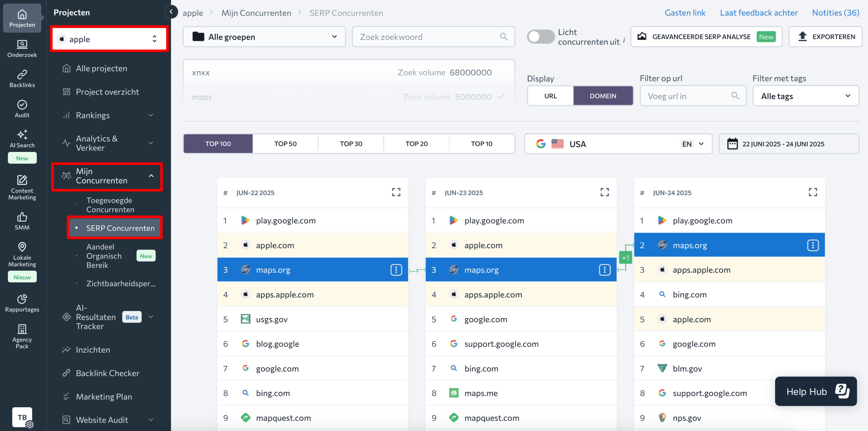Click usgs.gov in JUN-22 column
Image resolution: width=868 pixels, height=431 pixels.
(x=272, y=319)
